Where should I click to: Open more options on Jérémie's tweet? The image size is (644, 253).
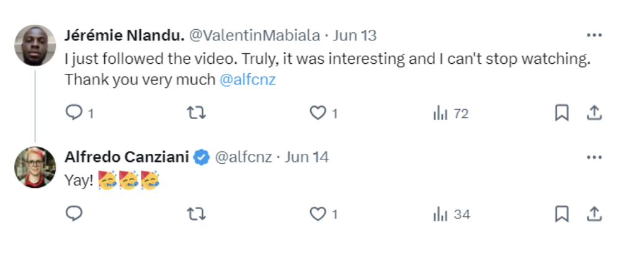click(594, 36)
